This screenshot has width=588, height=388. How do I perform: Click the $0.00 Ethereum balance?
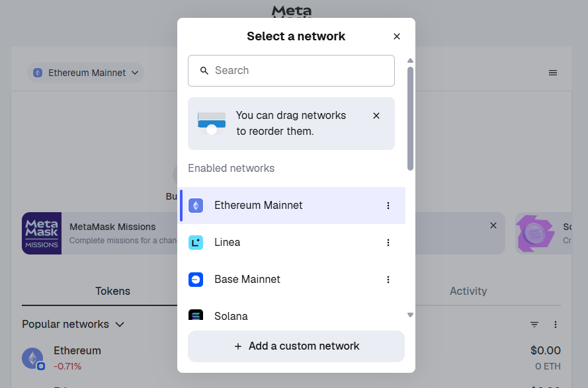pyautogui.click(x=545, y=350)
